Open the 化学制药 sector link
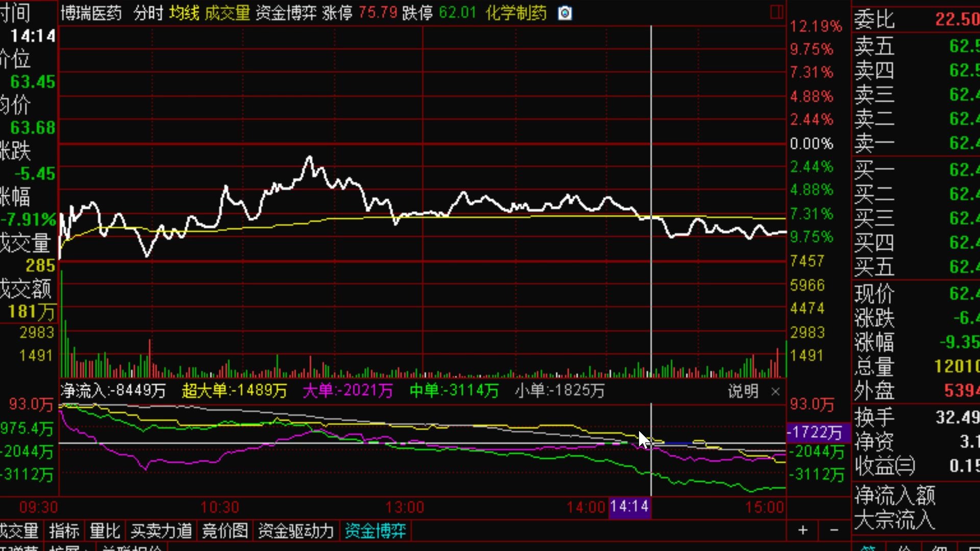 point(516,13)
